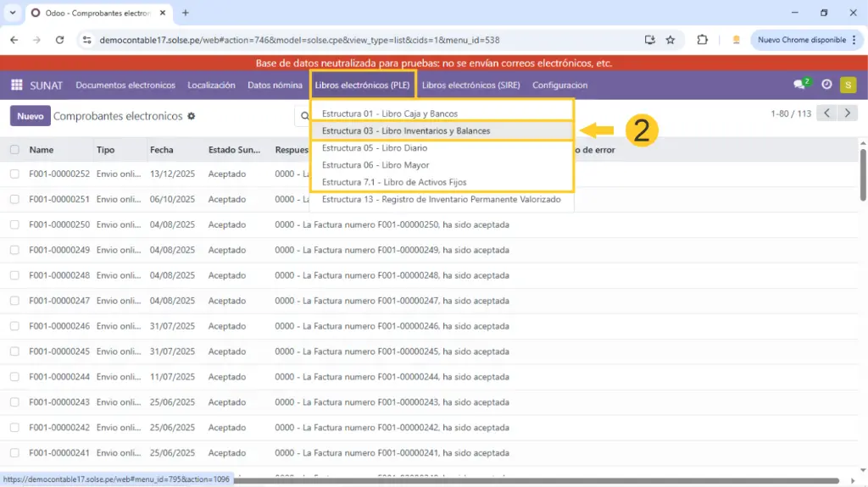
Task: Open the user avatar menu
Action: 848,85
